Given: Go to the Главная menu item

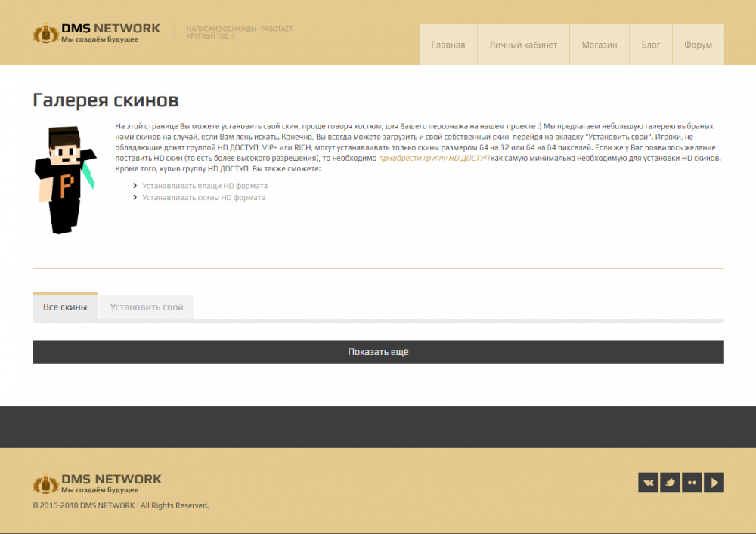Looking at the screenshot, I should pos(448,45).
